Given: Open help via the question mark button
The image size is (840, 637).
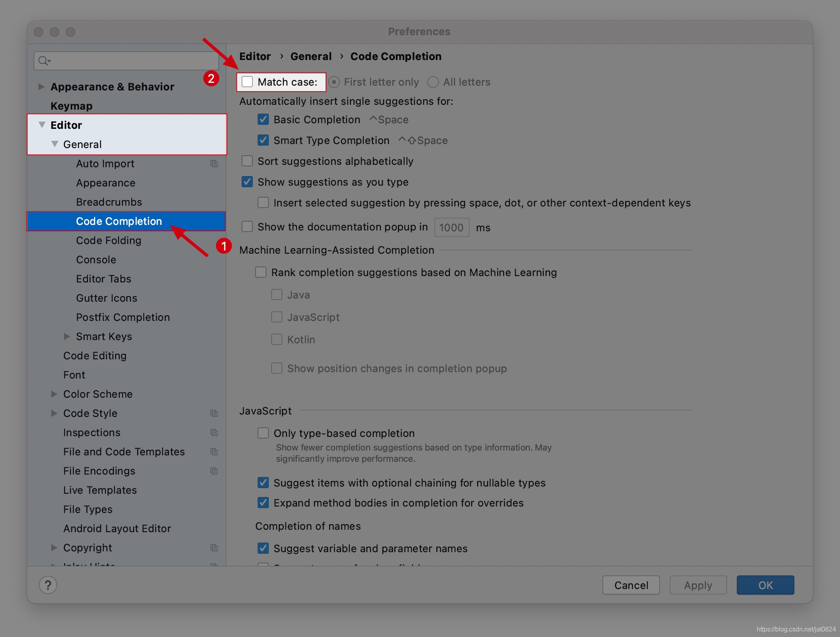Looking at the screenshot, I should coord(48,585).
